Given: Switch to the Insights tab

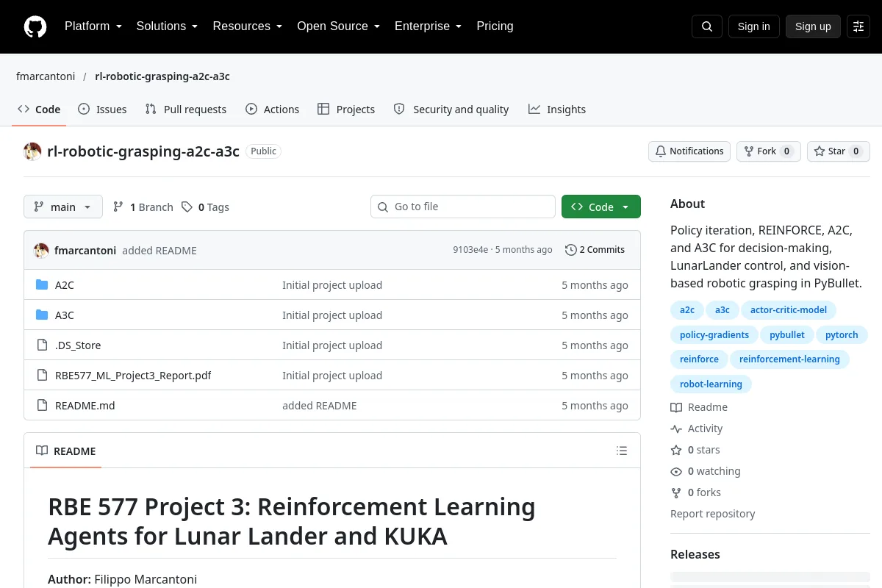Looking at the screenshot, I should point(557,110).
